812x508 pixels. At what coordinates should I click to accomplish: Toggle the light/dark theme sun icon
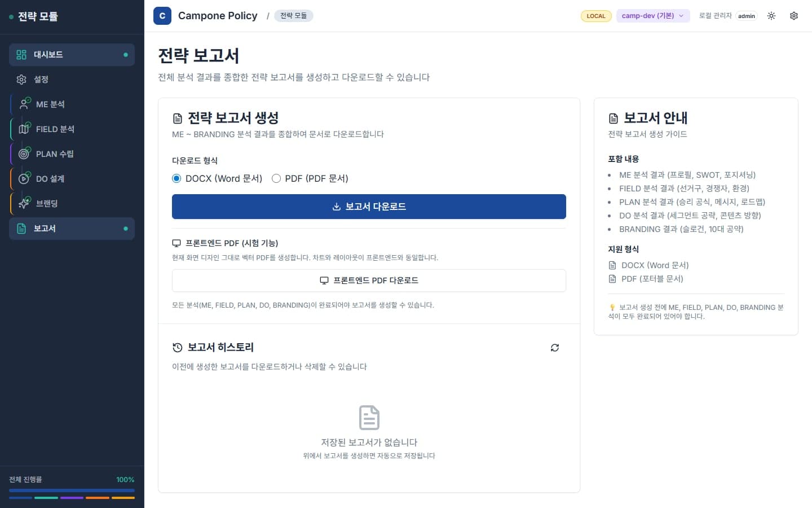pos(771,16)
